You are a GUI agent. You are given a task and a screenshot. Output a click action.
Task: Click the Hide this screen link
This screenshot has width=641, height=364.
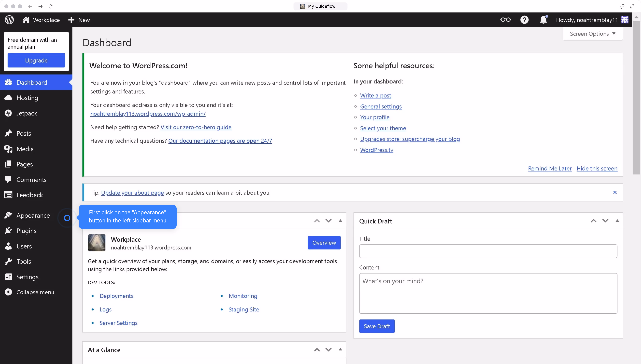click(x=597, y=169)
